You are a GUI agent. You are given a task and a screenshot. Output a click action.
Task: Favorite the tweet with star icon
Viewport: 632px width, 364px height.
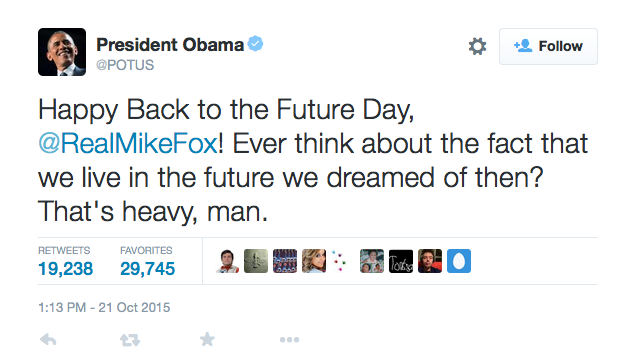[x=207, y=339]
